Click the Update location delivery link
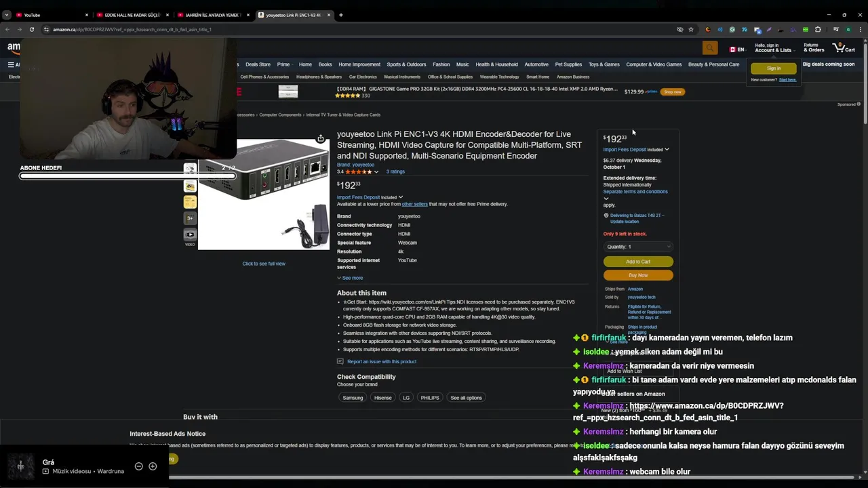The image size is (868, 488). [x=625, y=222]
